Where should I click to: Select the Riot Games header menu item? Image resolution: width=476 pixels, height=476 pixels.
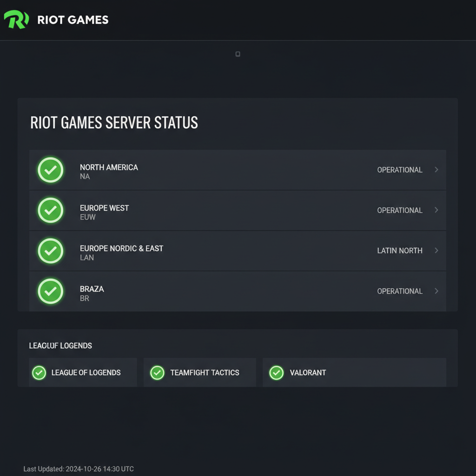pos(72,20)
